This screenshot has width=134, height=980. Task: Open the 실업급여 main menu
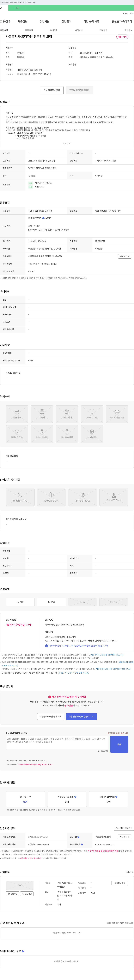click(x=66, y=22)
